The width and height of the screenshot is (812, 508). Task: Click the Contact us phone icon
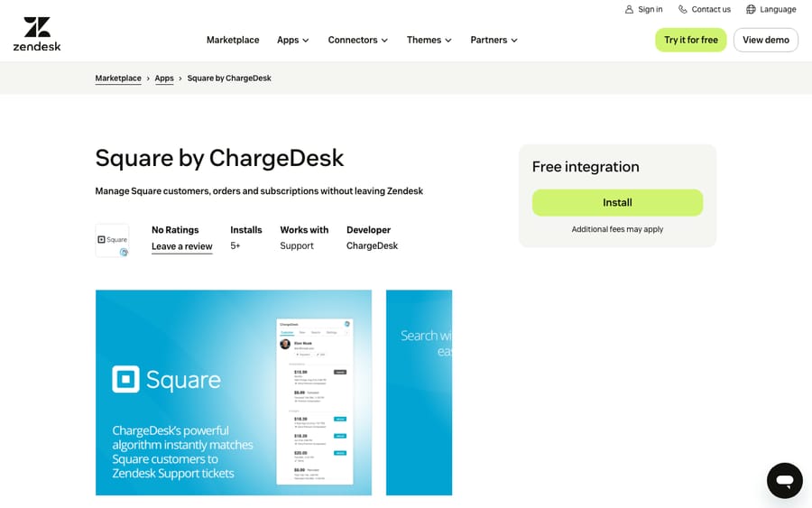click(683, 9)
